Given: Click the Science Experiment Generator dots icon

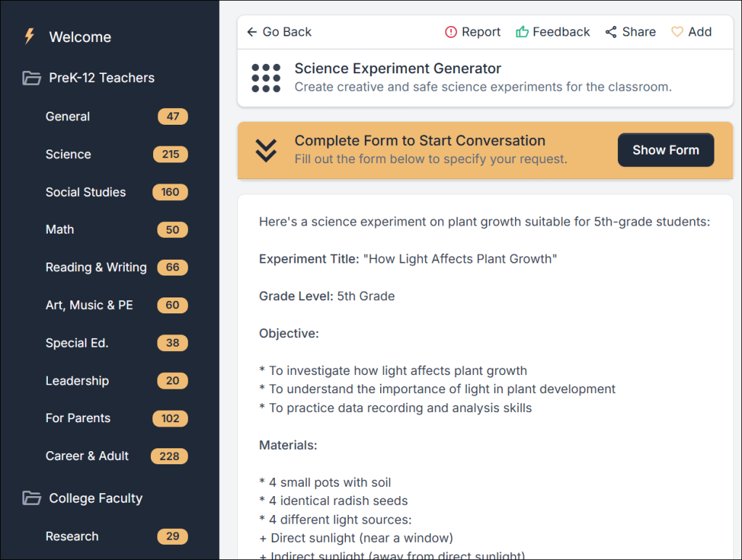Looking at the screenshot, I should 266,78.
